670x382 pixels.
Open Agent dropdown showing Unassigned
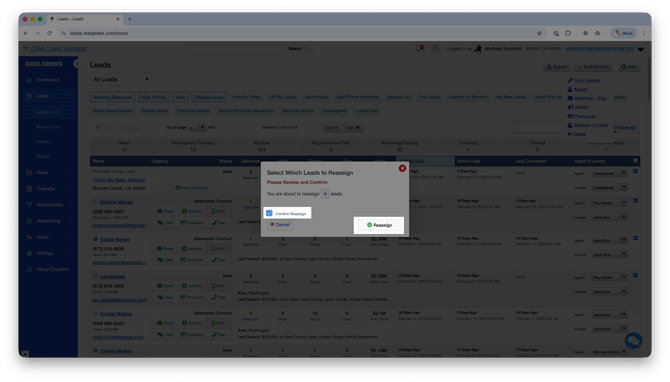point(609,173)
